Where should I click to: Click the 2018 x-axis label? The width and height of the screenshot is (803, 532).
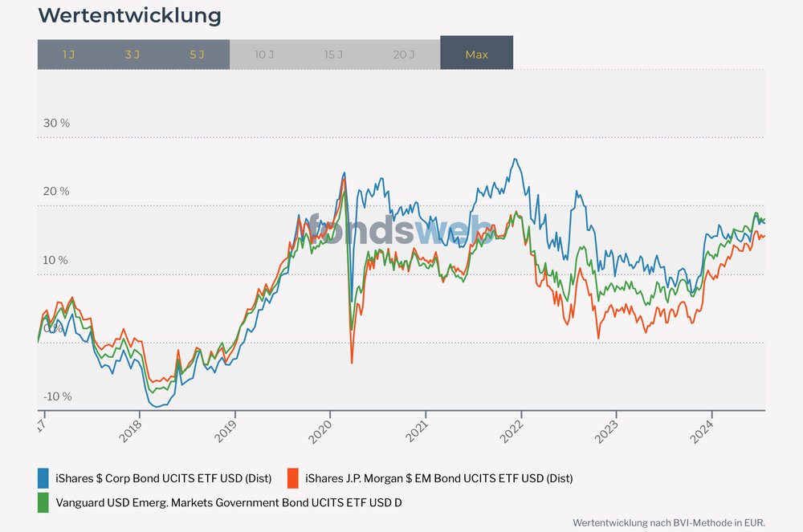click(131, 431)
